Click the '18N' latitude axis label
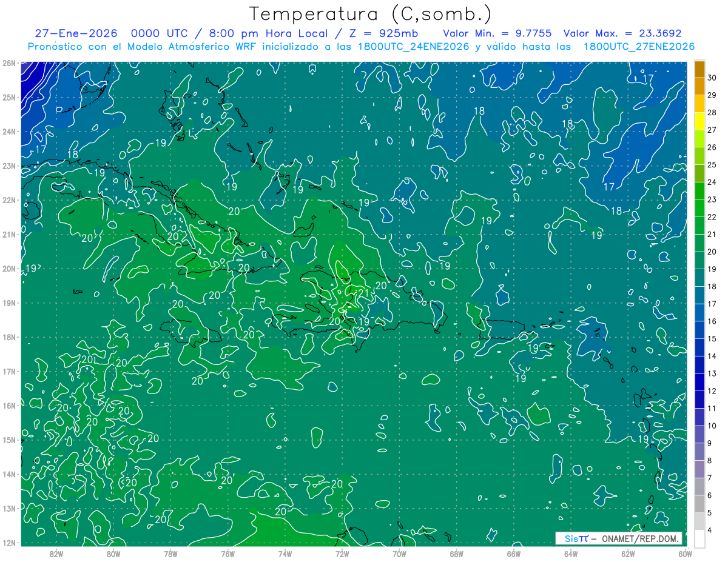Image resolution: width=728 pixels, height=562 pixels. pyautogui.click(x=9, y=337)
